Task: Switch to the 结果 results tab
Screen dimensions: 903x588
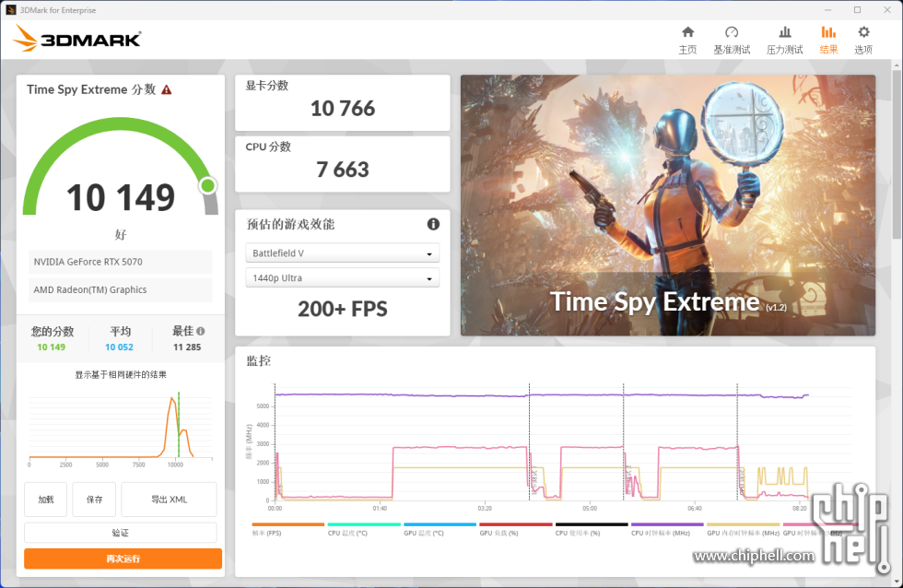Action: tap(828, 40)
